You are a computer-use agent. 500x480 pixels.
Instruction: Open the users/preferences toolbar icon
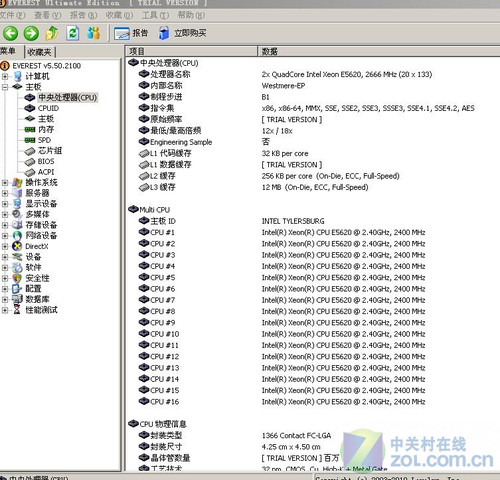coord(93,33)
